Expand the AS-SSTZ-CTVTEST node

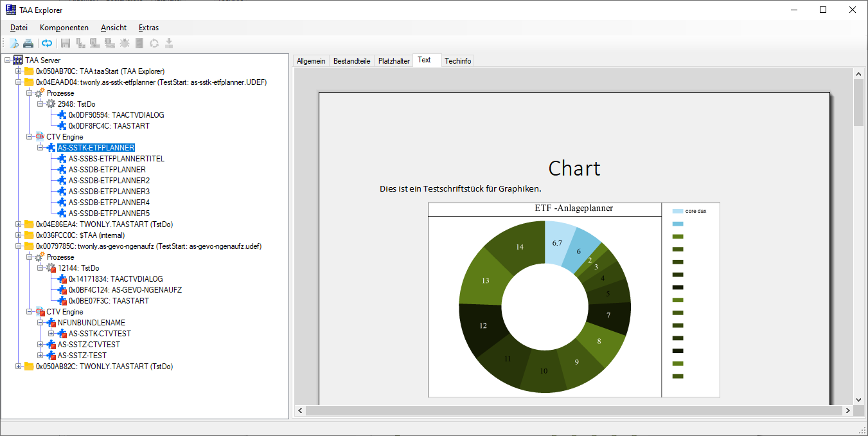point(40,345)
